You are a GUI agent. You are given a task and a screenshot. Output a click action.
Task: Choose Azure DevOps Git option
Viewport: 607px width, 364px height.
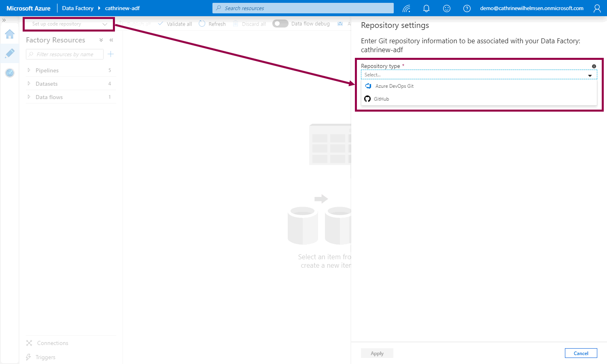pos(394,86)
